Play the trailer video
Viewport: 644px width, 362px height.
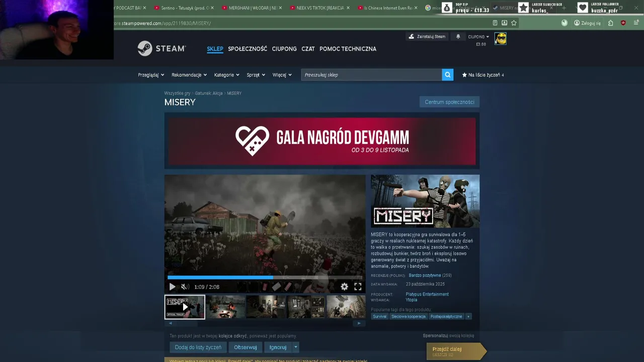(x=172, y=287)
